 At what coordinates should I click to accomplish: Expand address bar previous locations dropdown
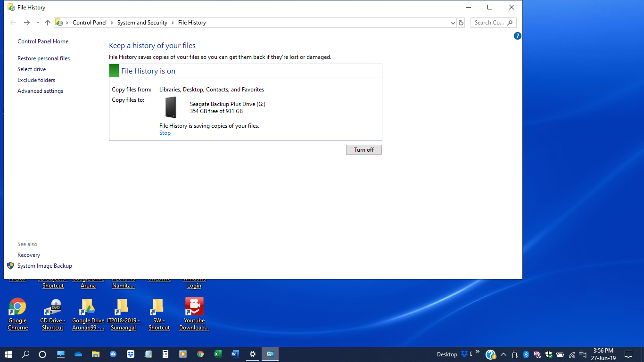(453, 23)
